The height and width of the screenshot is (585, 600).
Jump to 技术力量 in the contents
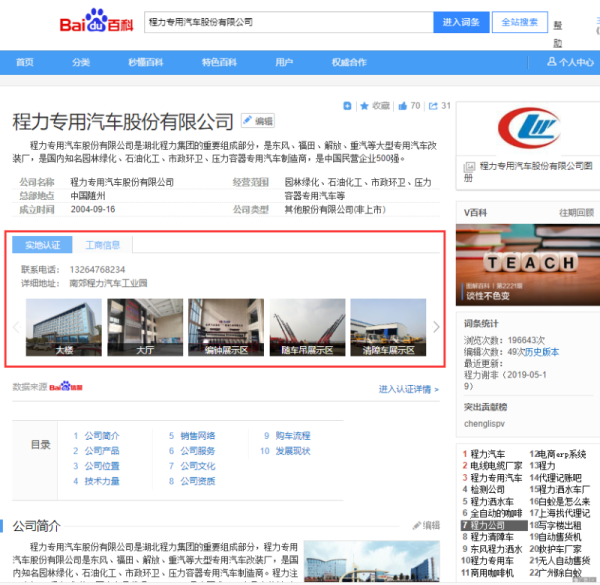pyautogui.click(x=102, y=481)
